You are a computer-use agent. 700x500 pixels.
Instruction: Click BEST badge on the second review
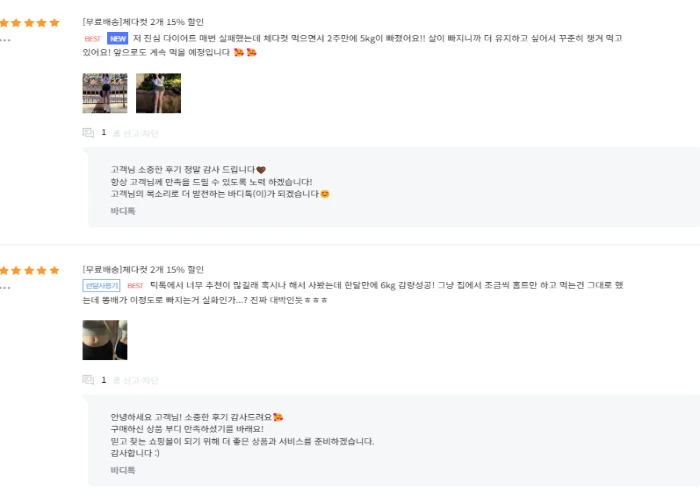click(x=135, y=286)
